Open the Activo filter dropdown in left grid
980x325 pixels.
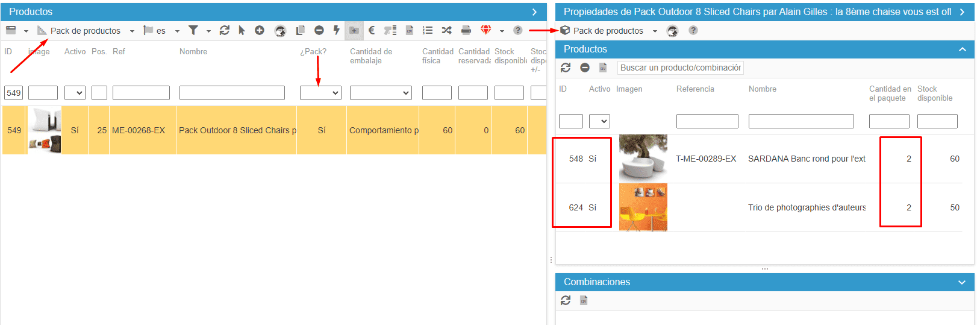(75, 93)
